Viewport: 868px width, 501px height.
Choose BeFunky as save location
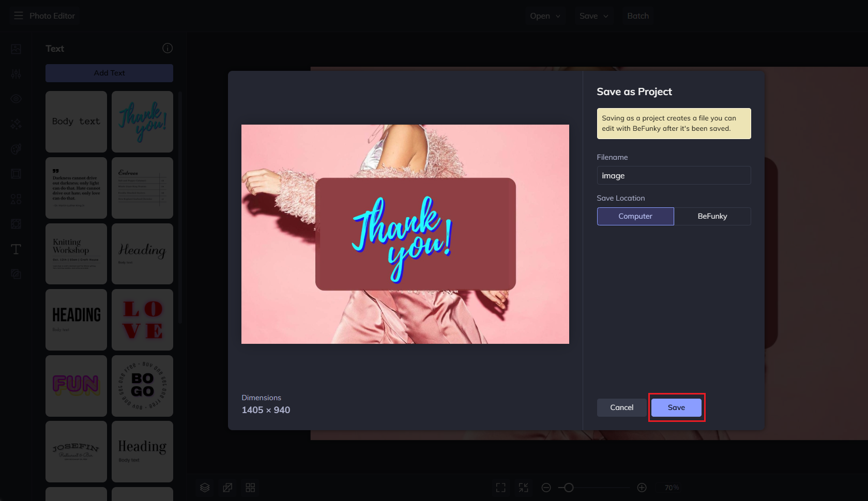point(712,216)
